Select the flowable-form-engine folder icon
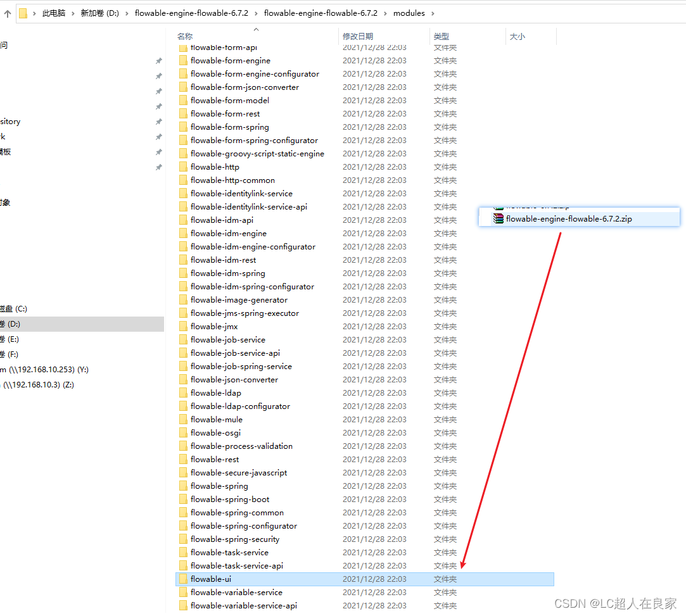 click(183, 61)
